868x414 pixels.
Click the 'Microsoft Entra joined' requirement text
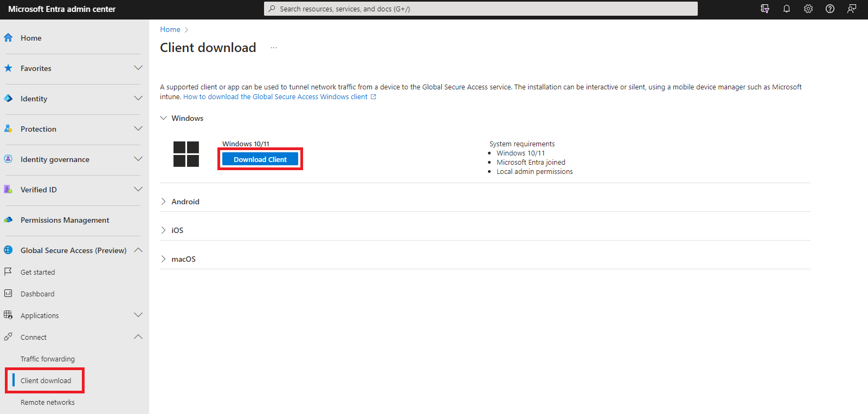pyautogui.click(x=531, y=163)
